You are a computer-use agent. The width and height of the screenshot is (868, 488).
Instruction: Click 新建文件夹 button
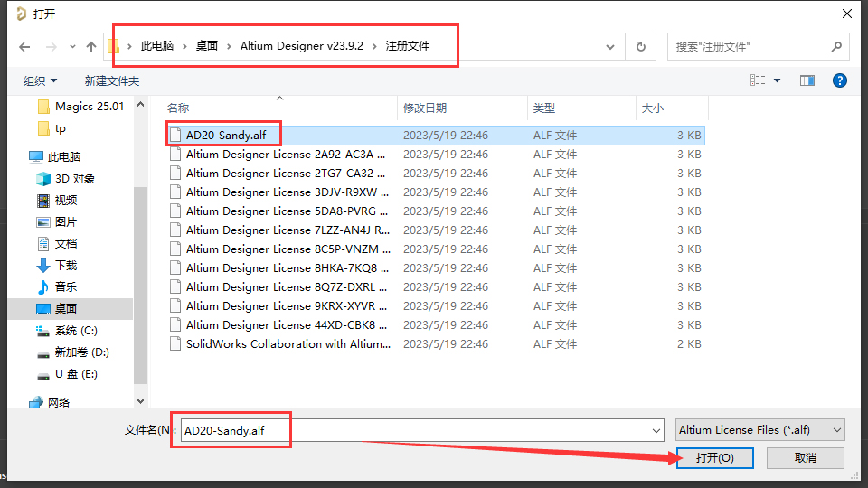click(x=112, y=80)
